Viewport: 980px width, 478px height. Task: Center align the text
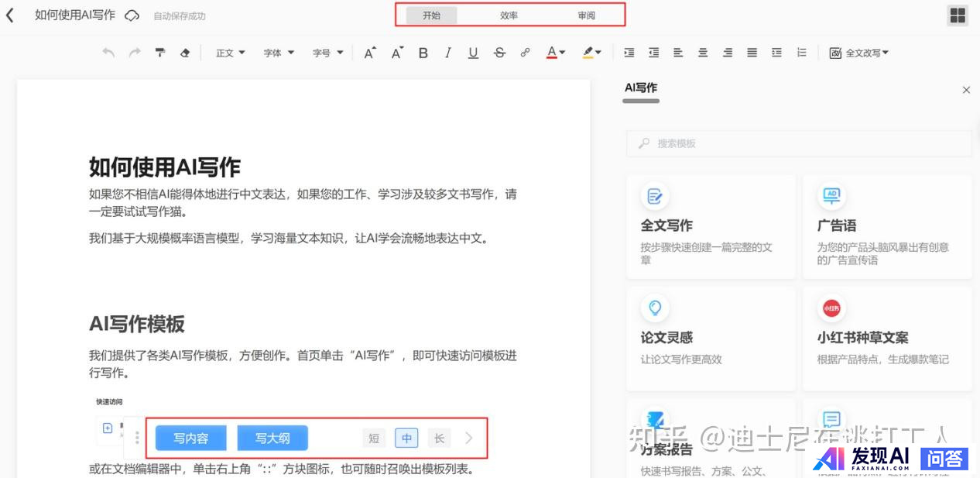(x=703, y=53)
